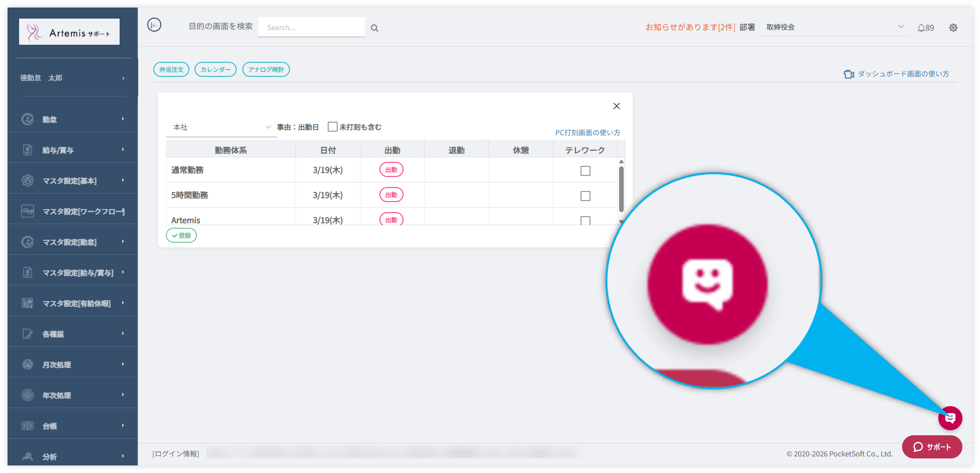This screenshot has width=980, height=473.
Task: Open マスタ設定[基本] menu item
Action: [70, 181]
